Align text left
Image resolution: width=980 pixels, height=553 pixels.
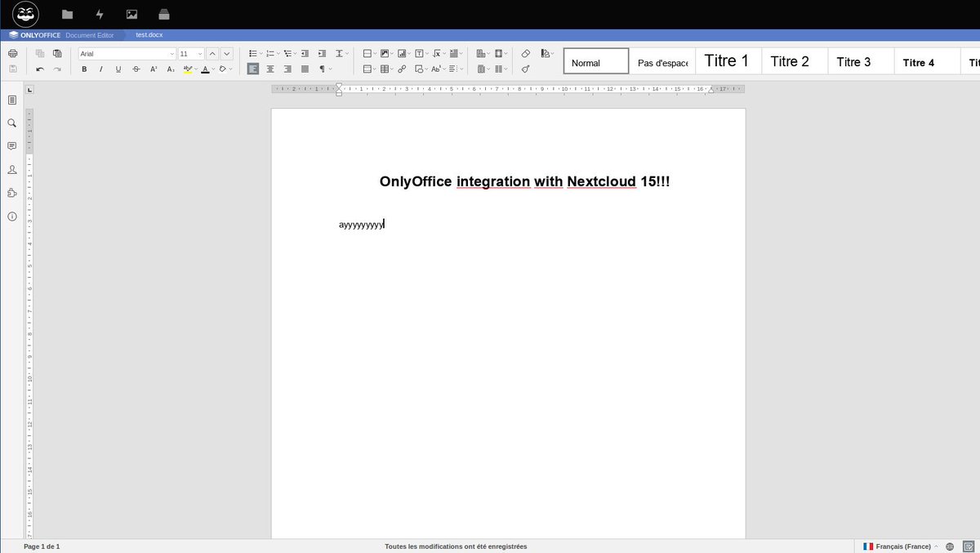coord(253,69)
